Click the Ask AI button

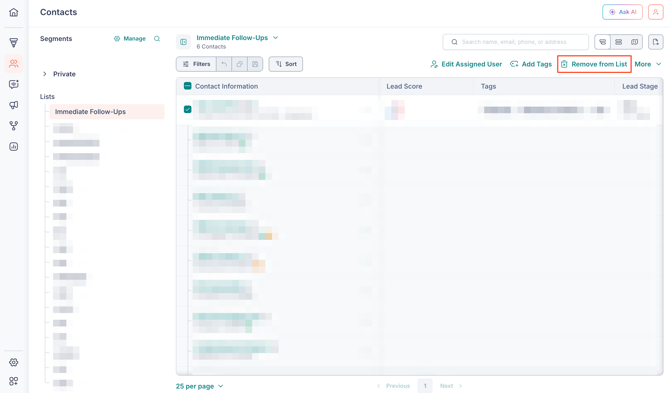622,12
